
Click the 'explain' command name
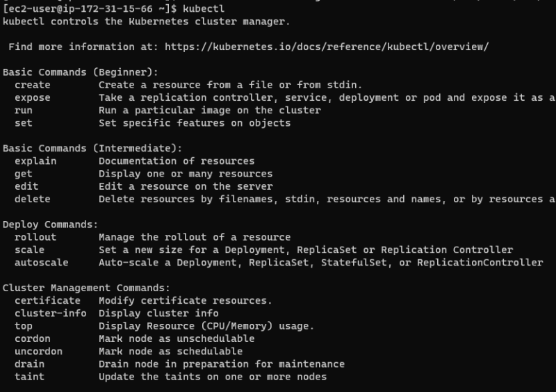point(35,161)
